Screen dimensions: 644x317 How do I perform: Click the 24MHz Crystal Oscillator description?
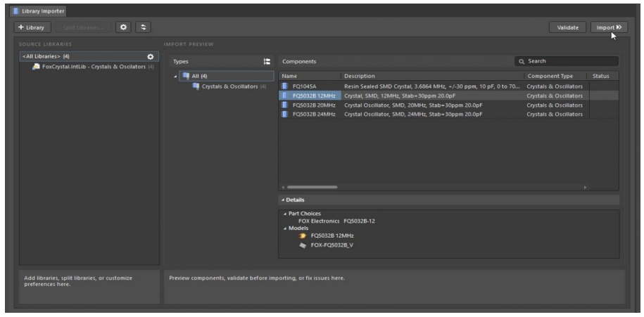coord(413,115)
